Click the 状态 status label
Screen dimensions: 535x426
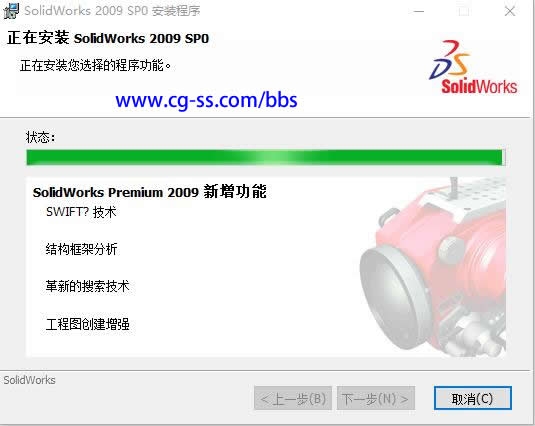[x=40, y=137]
